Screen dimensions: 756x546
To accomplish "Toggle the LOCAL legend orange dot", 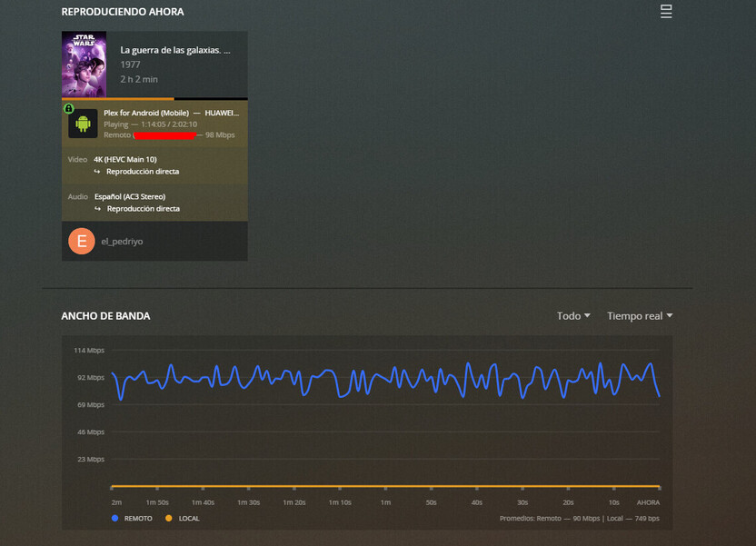I will point(169,518).
